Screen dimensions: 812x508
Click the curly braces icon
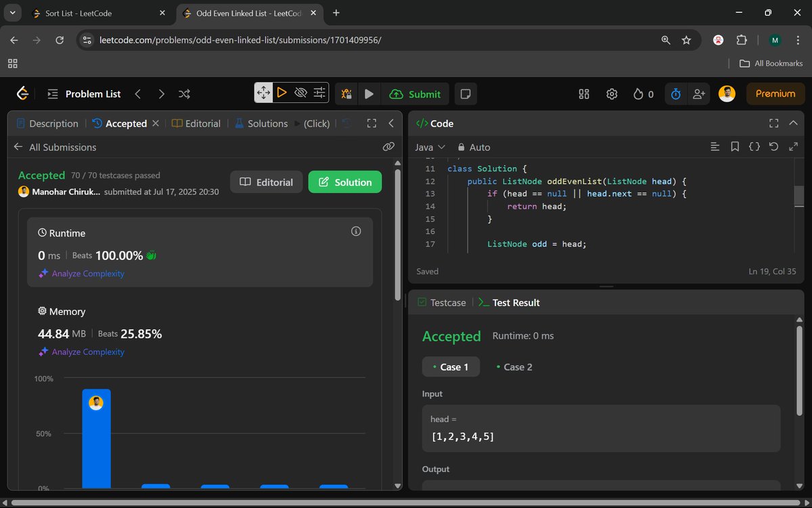point(754,146)
